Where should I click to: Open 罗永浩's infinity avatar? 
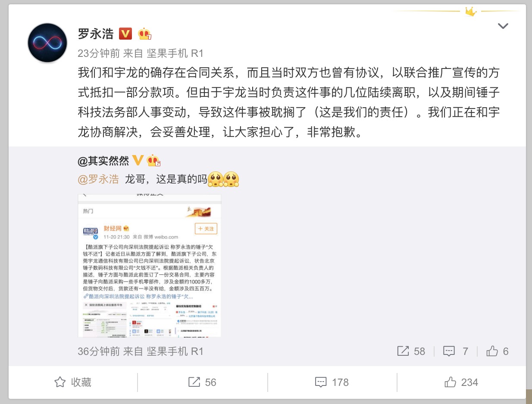point(48,43)
